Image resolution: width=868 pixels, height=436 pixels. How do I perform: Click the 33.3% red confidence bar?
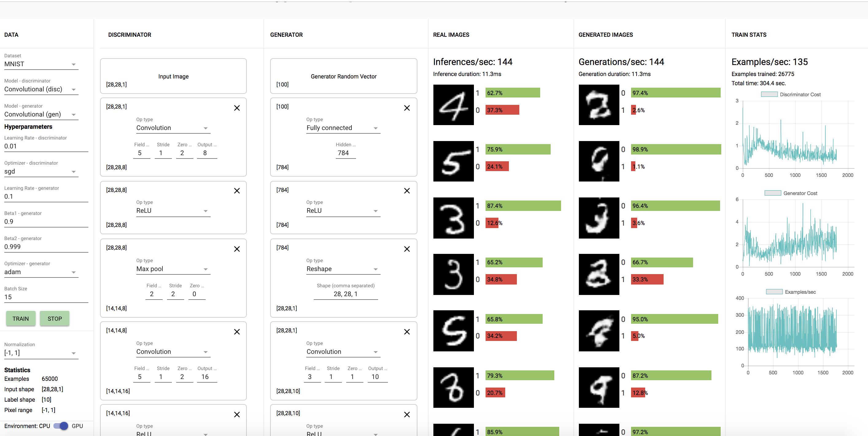(647, 279)
